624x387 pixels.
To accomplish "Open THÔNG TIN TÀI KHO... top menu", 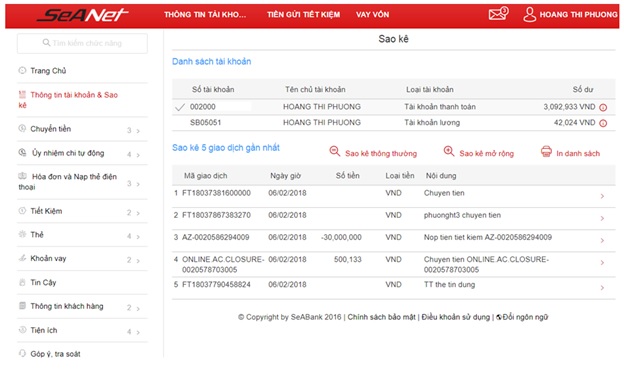I will click(x=205, y=15).
